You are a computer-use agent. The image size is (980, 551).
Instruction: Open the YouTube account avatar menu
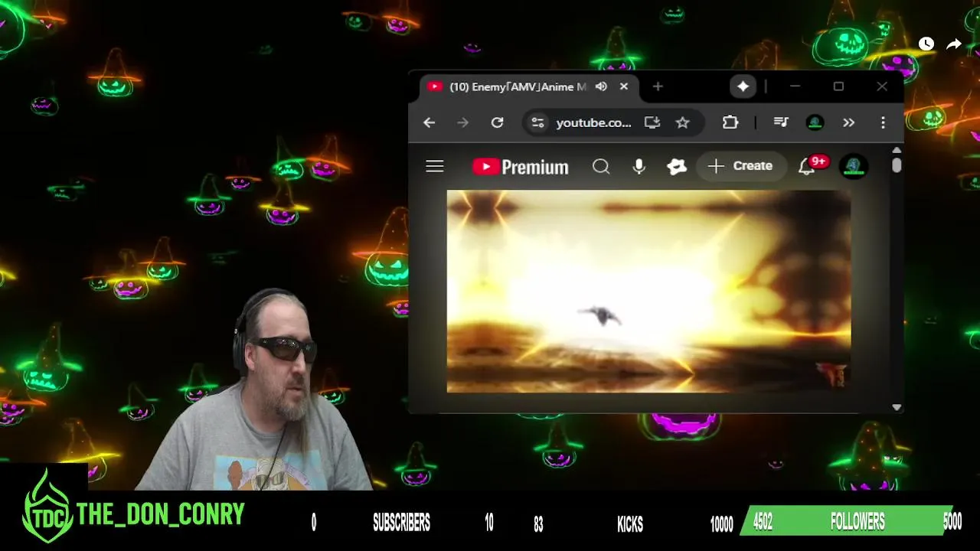click(x=854, y=166)
